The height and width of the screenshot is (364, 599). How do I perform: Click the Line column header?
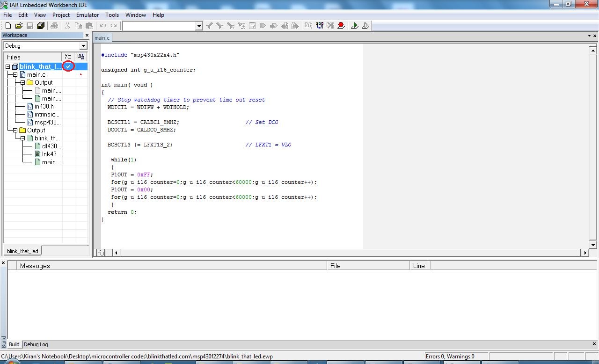tap(419, 266)
